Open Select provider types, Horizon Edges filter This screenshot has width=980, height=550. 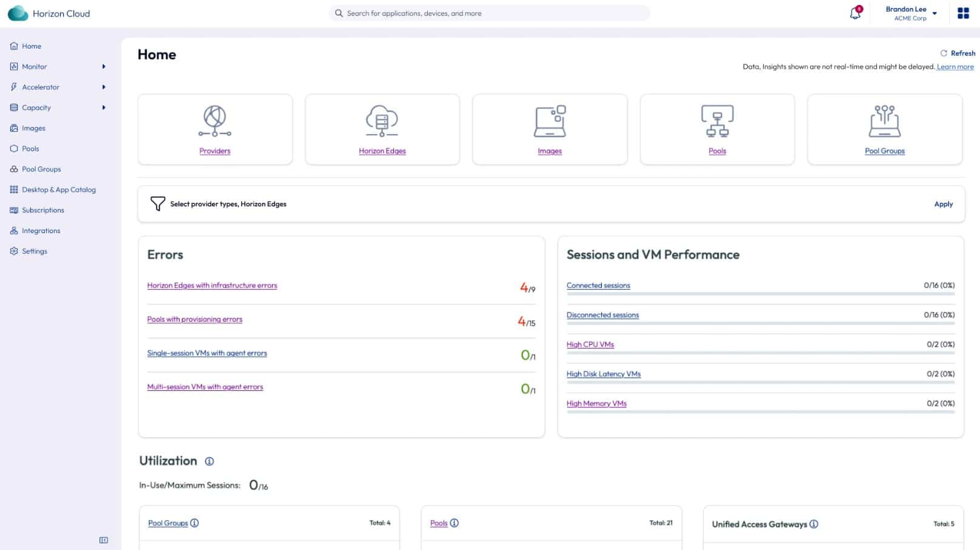coord(228,204)
